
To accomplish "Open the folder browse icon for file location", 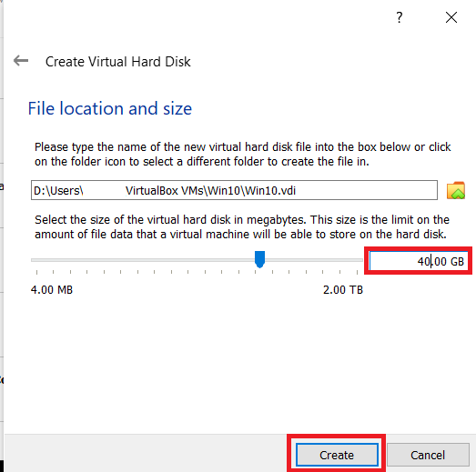I will 456,190.
